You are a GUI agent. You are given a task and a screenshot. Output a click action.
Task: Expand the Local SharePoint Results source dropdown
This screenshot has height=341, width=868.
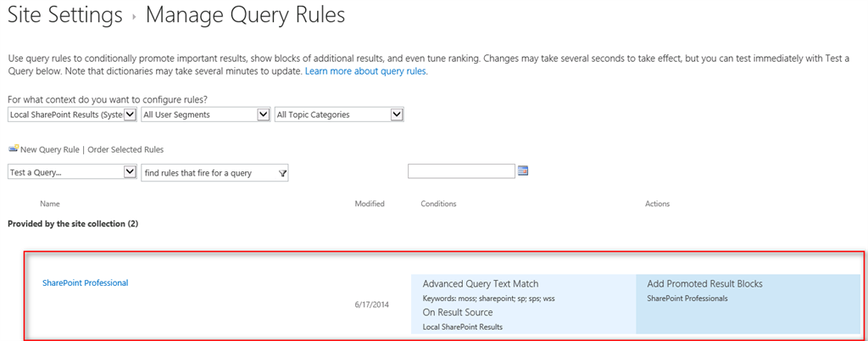(x=130, y=115)
